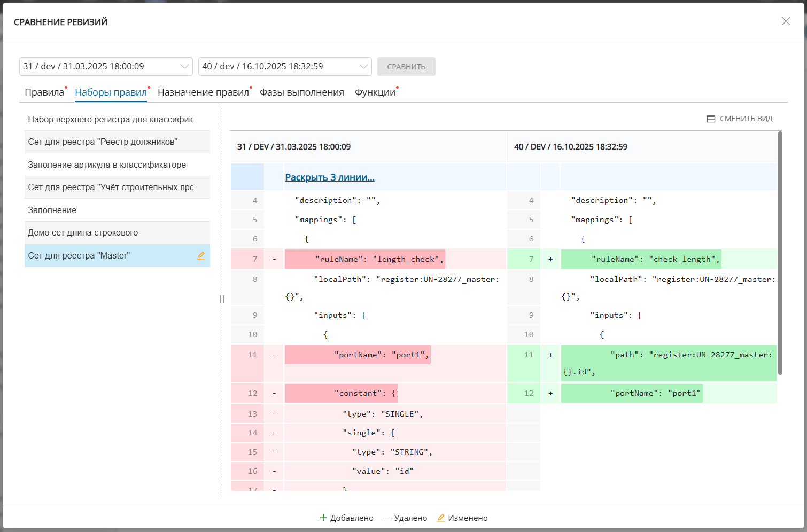Image resolution: width=807 pixels, height=532 pixels.
Task: Click the minus marker on removed line 11
Action: click(274, 355)
